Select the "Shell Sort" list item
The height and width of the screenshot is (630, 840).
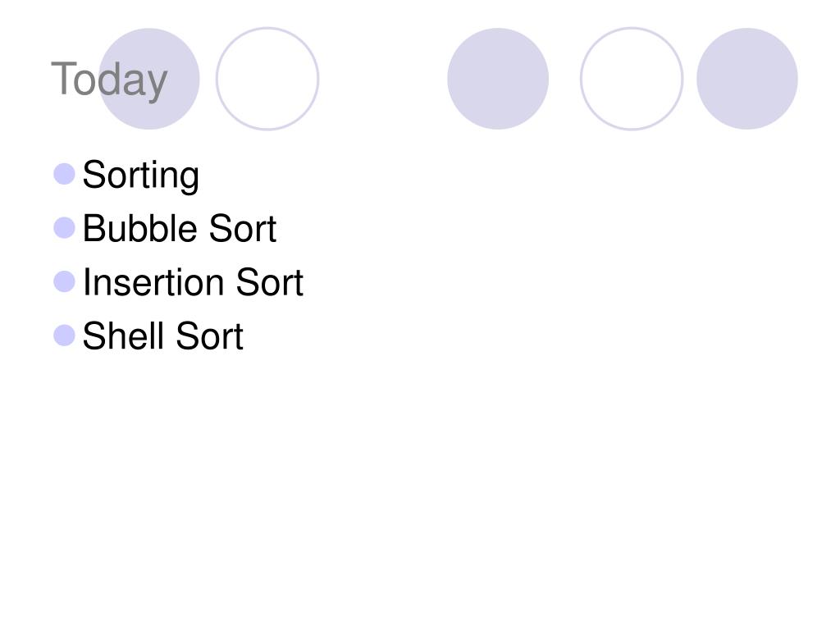[x=163, y=336]
